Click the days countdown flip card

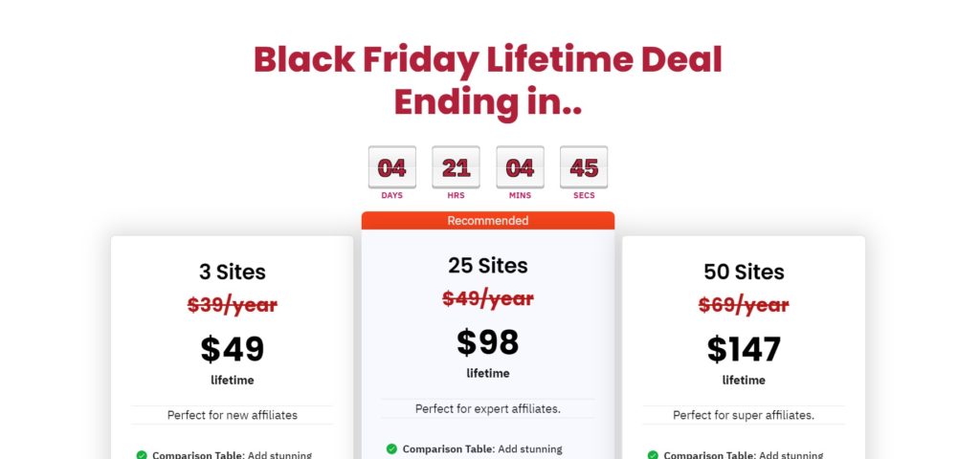(391, 166)
